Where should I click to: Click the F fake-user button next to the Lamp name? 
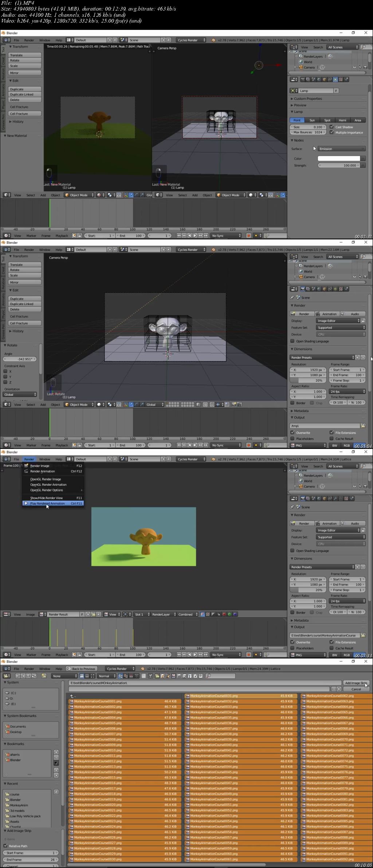point(336,91)
